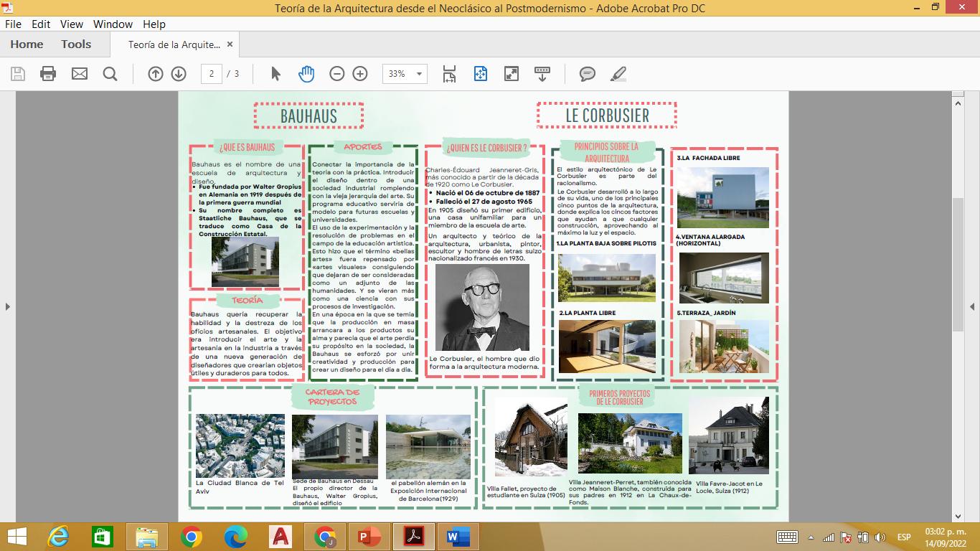Open Internet Explorer from taskbar
Screen dimensions: 980x551
tap(58, 537)
